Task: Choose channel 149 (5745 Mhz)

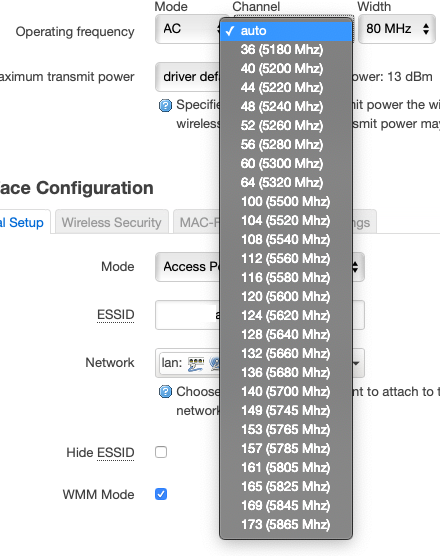Action: pos(286,411)
